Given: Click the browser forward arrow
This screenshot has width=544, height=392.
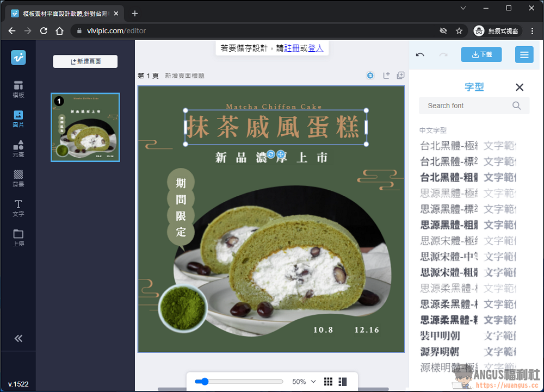Looking at the screenshot, I should coord(28,31).
